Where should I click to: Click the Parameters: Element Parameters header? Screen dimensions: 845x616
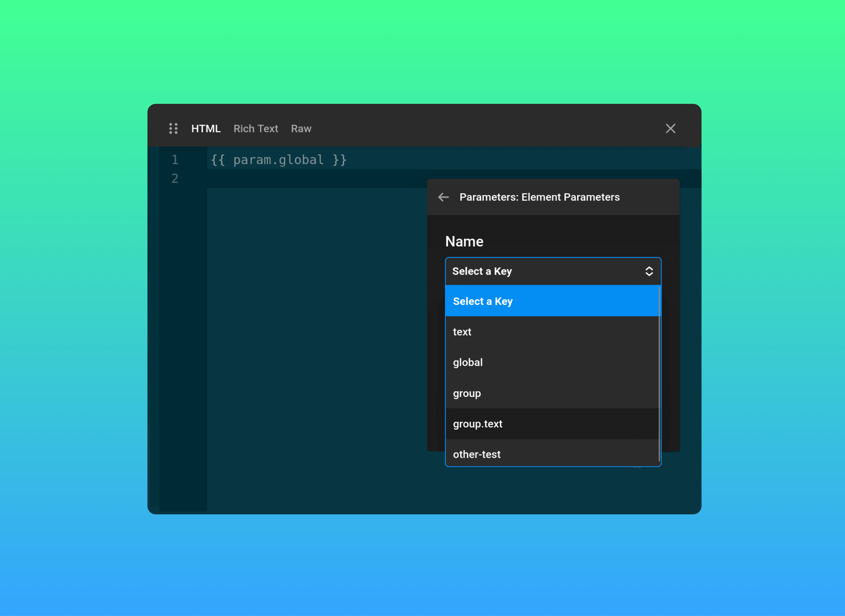click(x=540, y=197)
